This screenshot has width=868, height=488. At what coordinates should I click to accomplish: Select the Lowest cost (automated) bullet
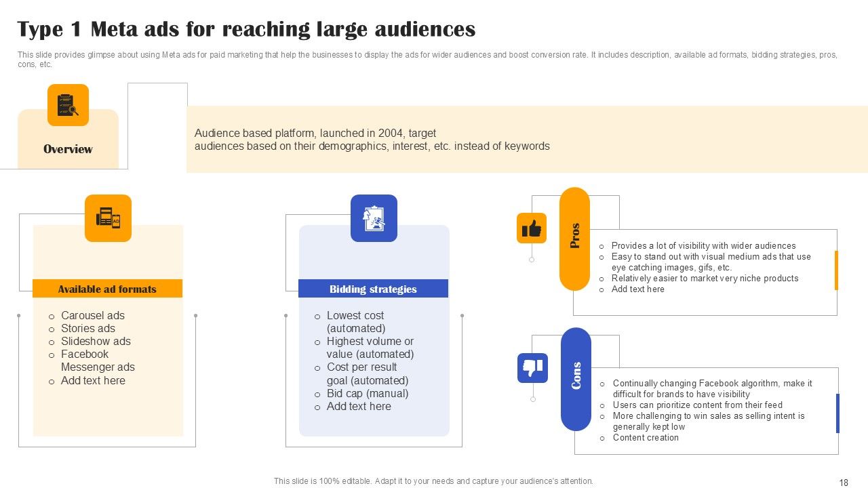pos(356,322)
